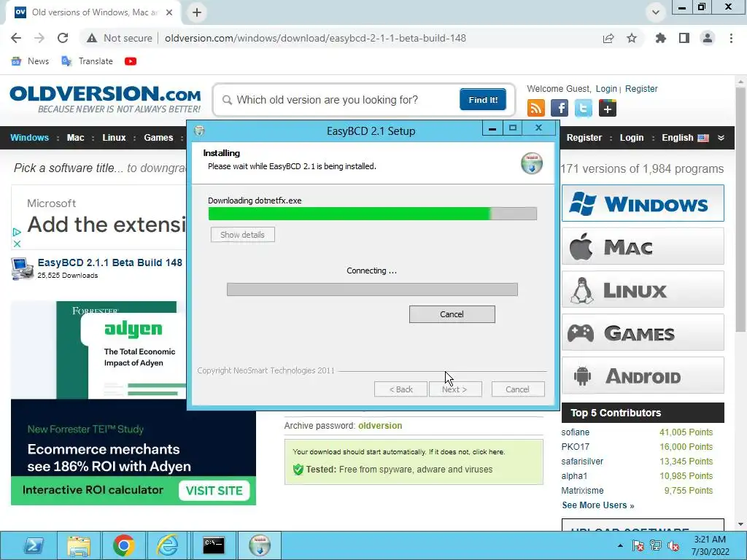Click the VISIT SITE ad button
Screen dimensions: 747x560
coord(214,491)
